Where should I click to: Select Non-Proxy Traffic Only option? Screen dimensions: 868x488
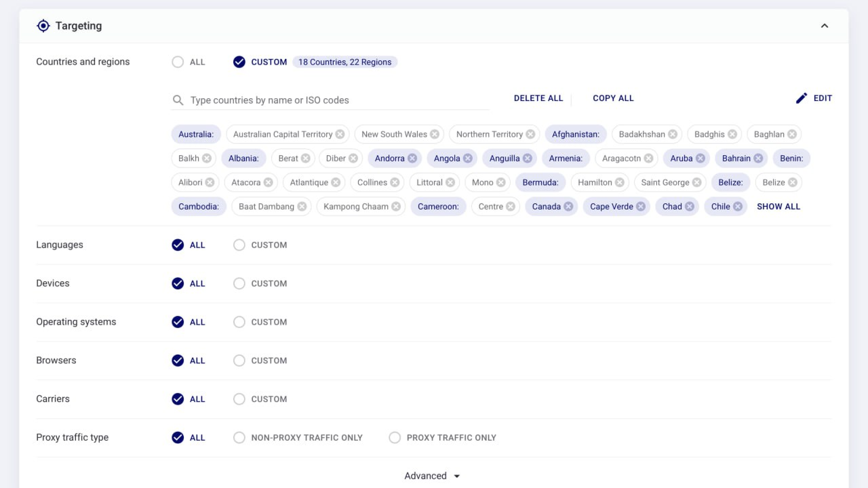pyautogui.click(x=239, y=438)
